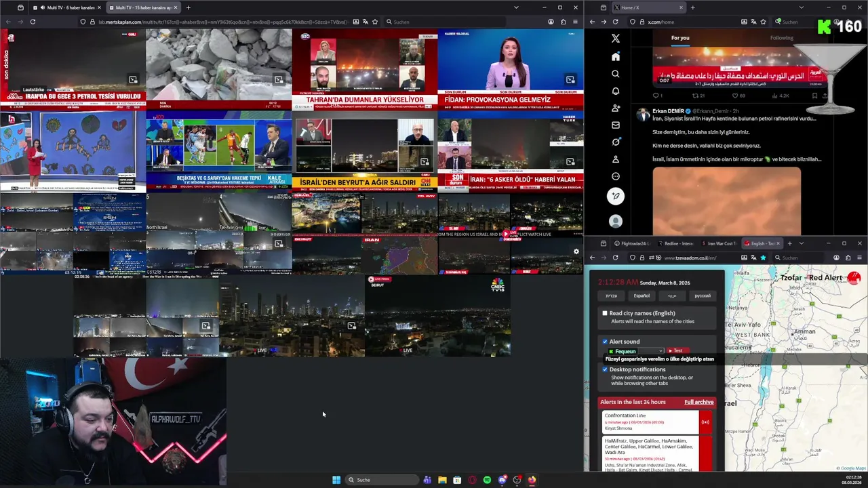
Task: Reply to the Arabic news video post
Action: tap(655, 96)
